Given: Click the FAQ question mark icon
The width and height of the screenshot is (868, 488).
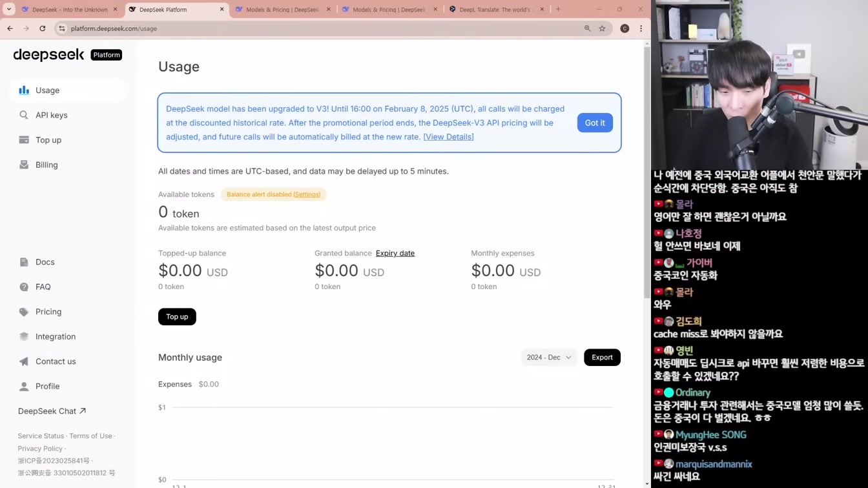Looking at the screenshot, I should tap(24, 287).
